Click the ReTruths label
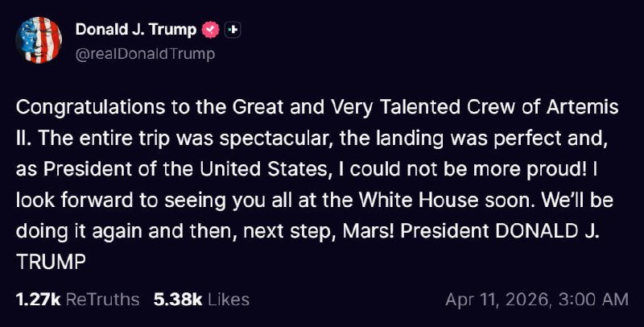Image resolution: width=644 pixels, height=327 pixels. tap(102, 300)
